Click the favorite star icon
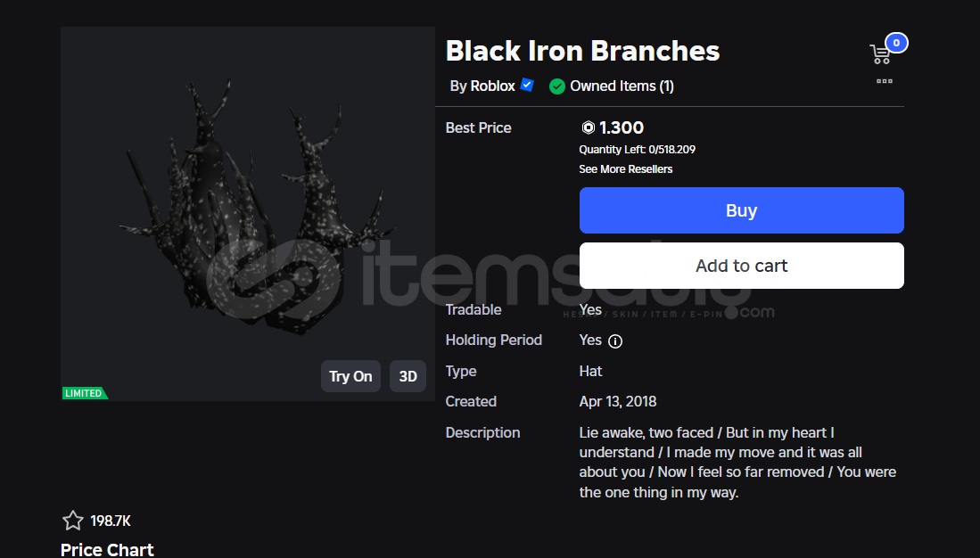This screenshot has width=980, height=558. coord(72,521)
